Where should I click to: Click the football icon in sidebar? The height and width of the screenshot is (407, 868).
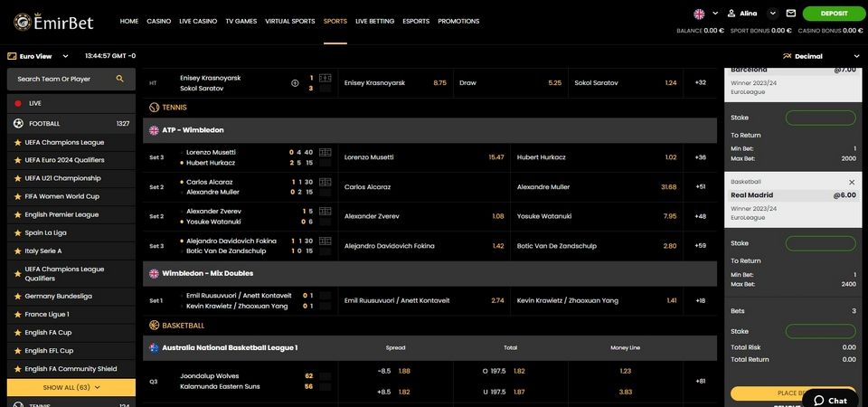[x=18, y=124]
